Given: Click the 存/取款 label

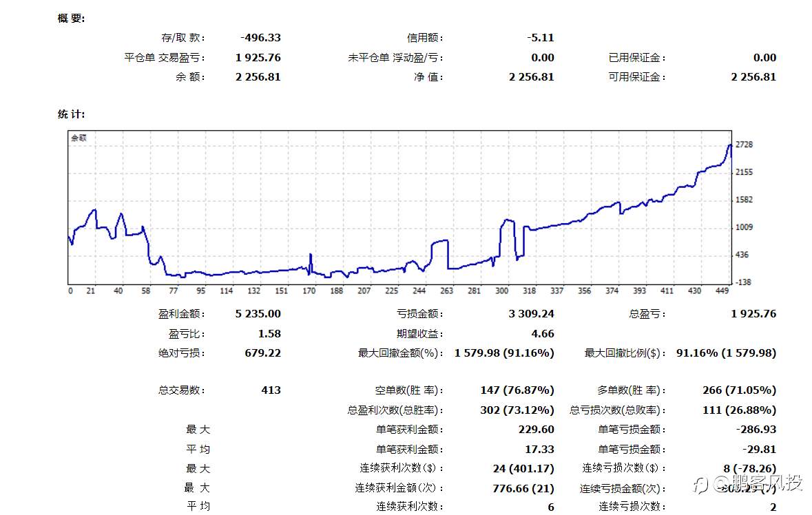Looking at the screenshot, I should [x=183, y=38].
